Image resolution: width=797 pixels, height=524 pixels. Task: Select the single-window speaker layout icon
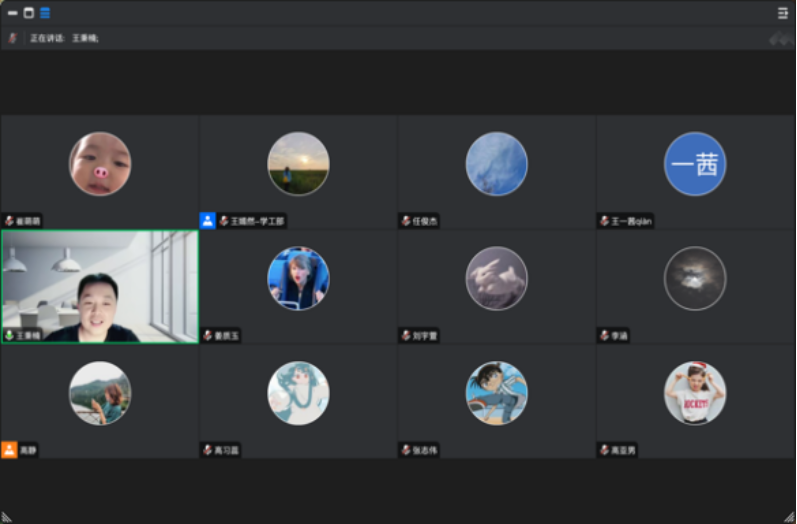[29, 13]
